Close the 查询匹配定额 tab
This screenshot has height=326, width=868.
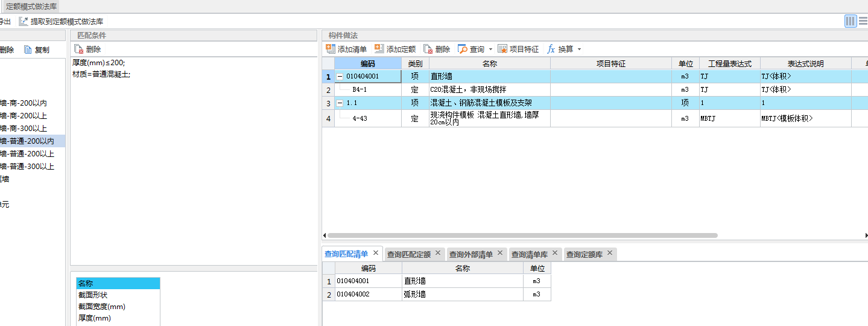[x=438, y=253]
